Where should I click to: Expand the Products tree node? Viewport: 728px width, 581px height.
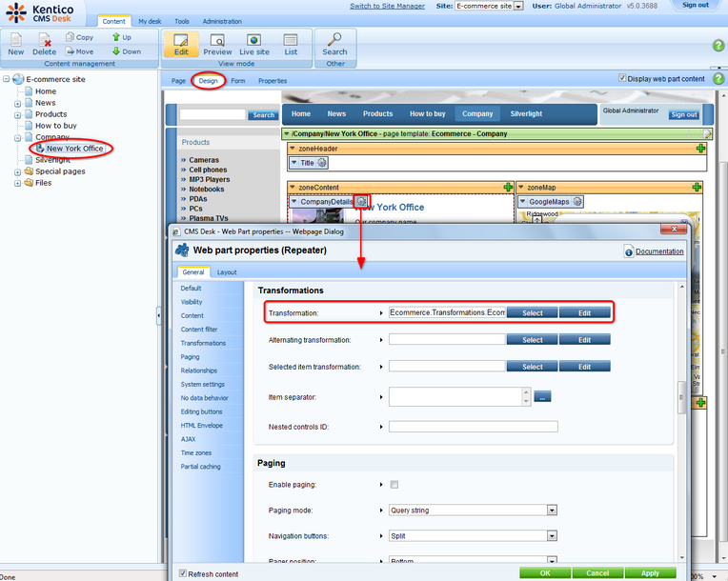click(17, 114)
